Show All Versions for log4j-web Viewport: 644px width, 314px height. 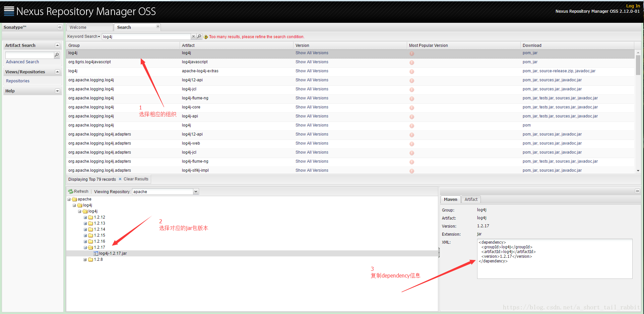point(312,143)
